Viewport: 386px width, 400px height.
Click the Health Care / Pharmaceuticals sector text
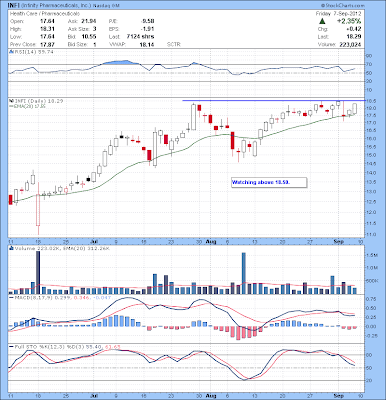click(45, 14)
